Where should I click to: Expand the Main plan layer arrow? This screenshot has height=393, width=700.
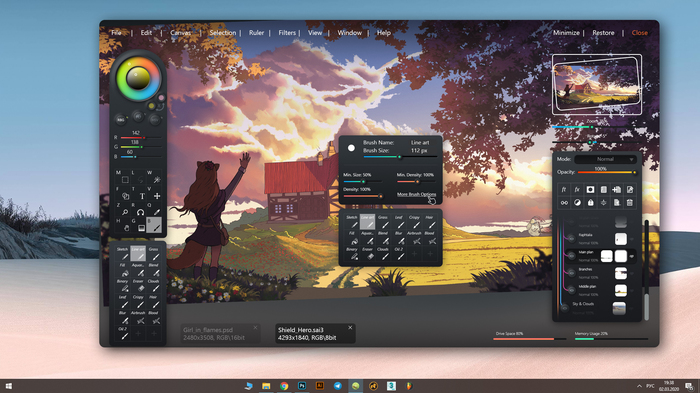click(632, 256)
